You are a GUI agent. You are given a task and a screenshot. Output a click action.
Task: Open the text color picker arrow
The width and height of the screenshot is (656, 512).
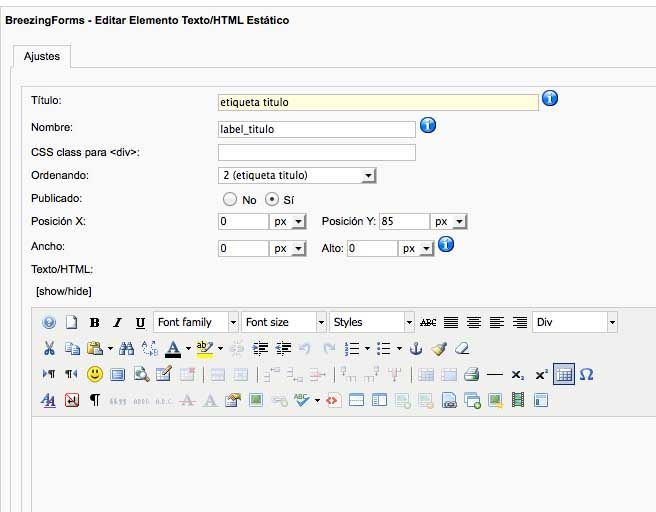coord(188,348)
